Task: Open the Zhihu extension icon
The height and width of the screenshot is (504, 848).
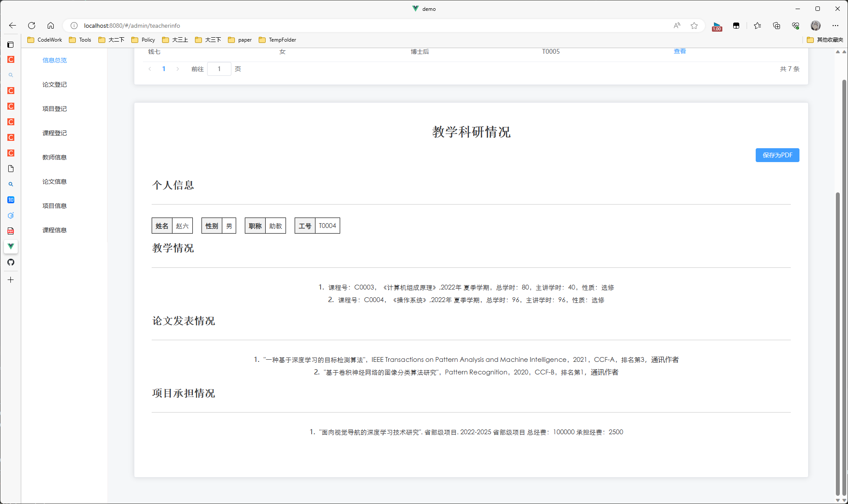Action: [11, 200]
